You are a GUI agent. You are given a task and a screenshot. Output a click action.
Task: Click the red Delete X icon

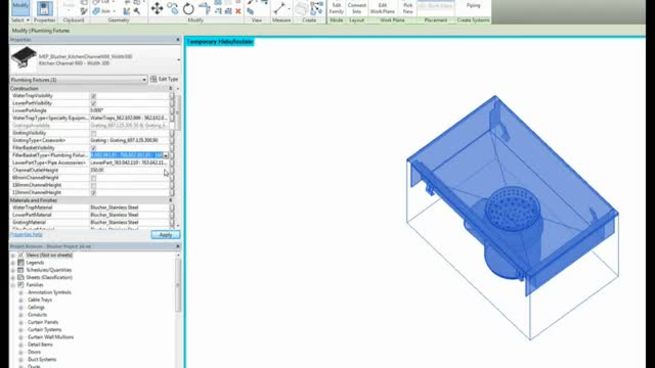coord(238,11)
